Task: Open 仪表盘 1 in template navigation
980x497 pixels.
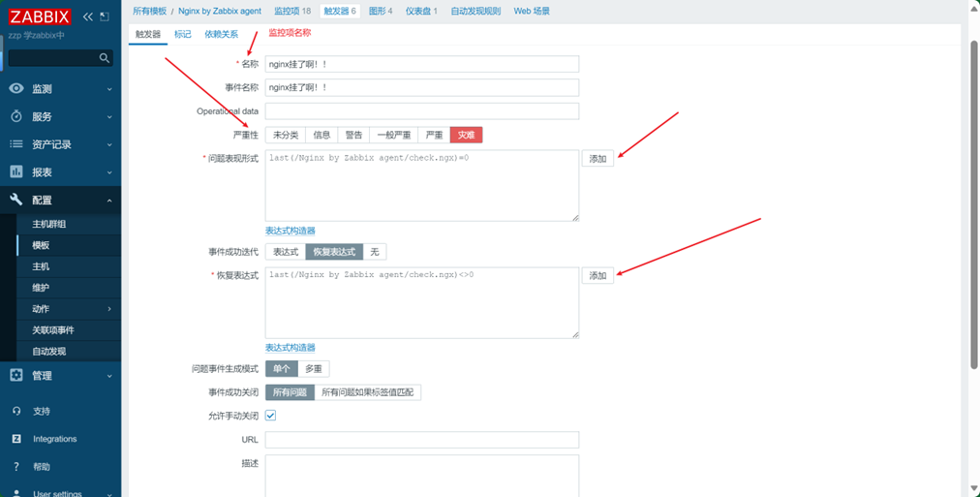Action: (421, 11)
